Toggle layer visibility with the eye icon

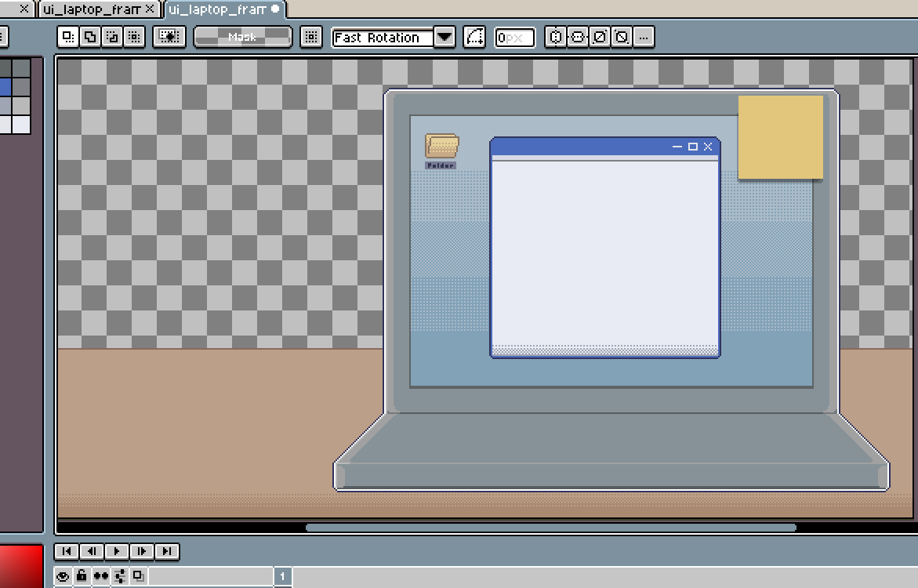click(63, 575)
